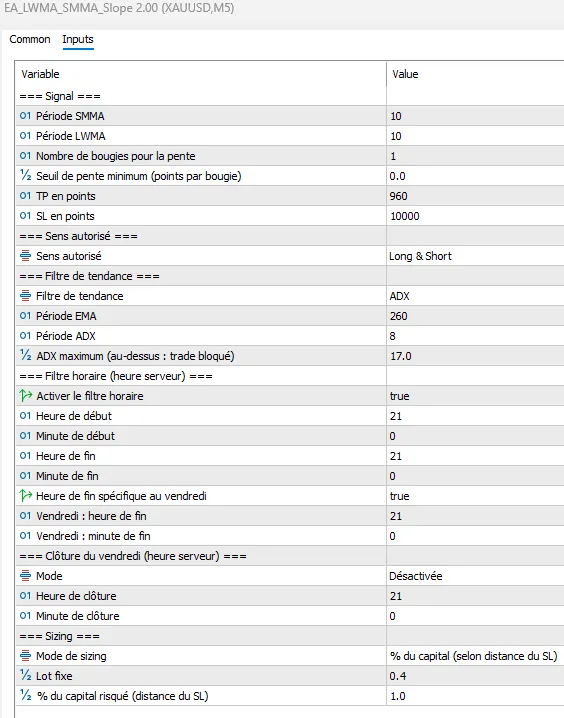Switch to the Common tab
Image resolution: width=564 pixels, height=718 pixels.
pyautogui.click(x=30, y=39)
